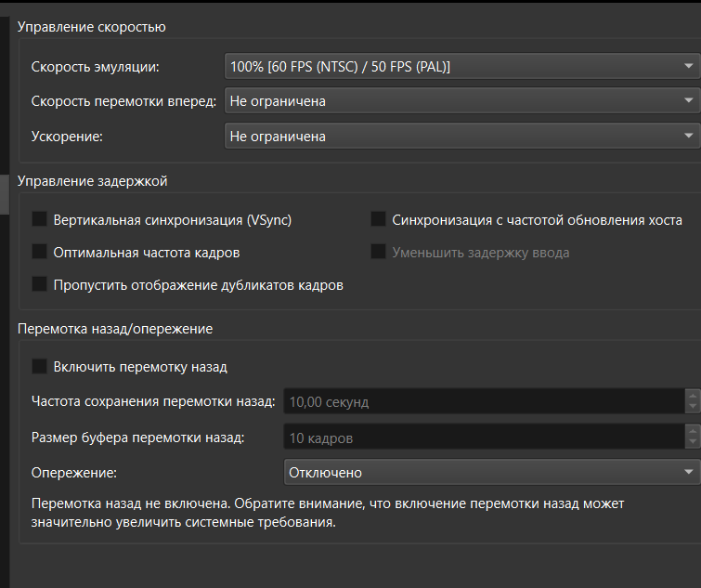Screen dimensions: 701x588
Task: Decrease rewind buffer size with down arrow
Action: pyautogui.click(x=692, y=443)
